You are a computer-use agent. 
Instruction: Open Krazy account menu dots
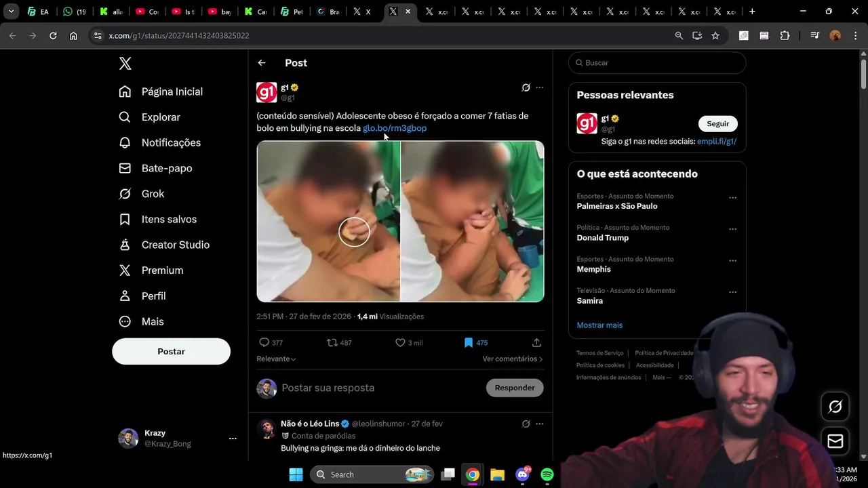point(233,439)
